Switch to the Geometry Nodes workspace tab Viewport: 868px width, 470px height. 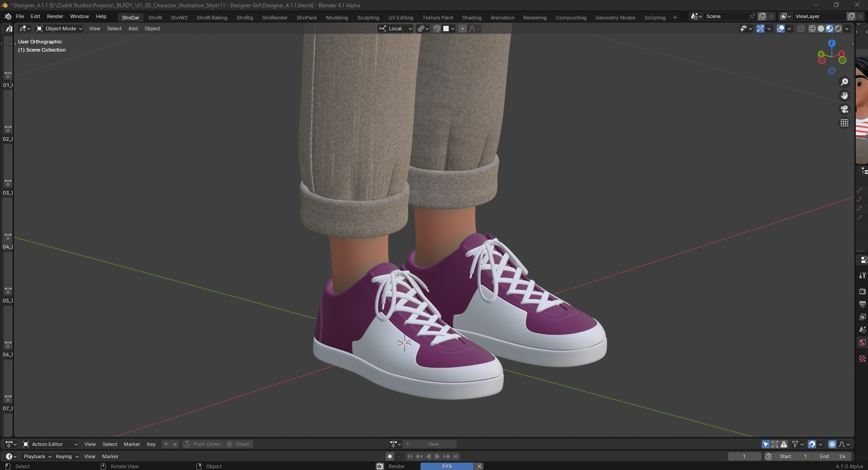click(615, 18)
